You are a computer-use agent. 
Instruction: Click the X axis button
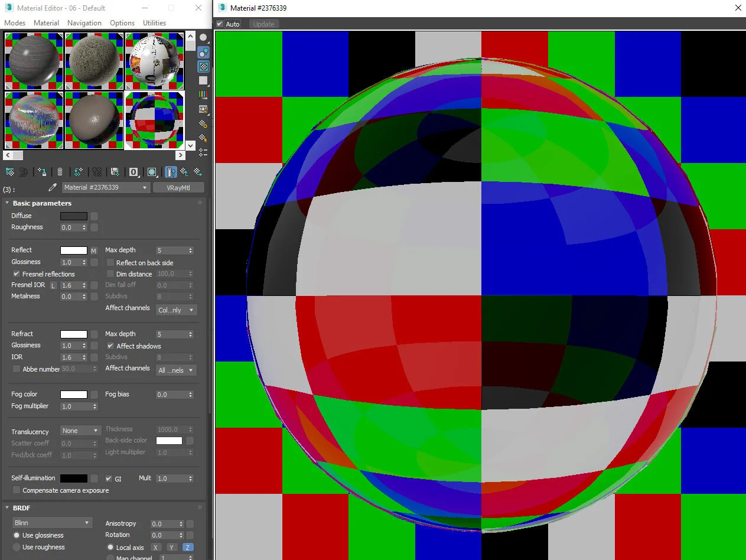point(156,548)
